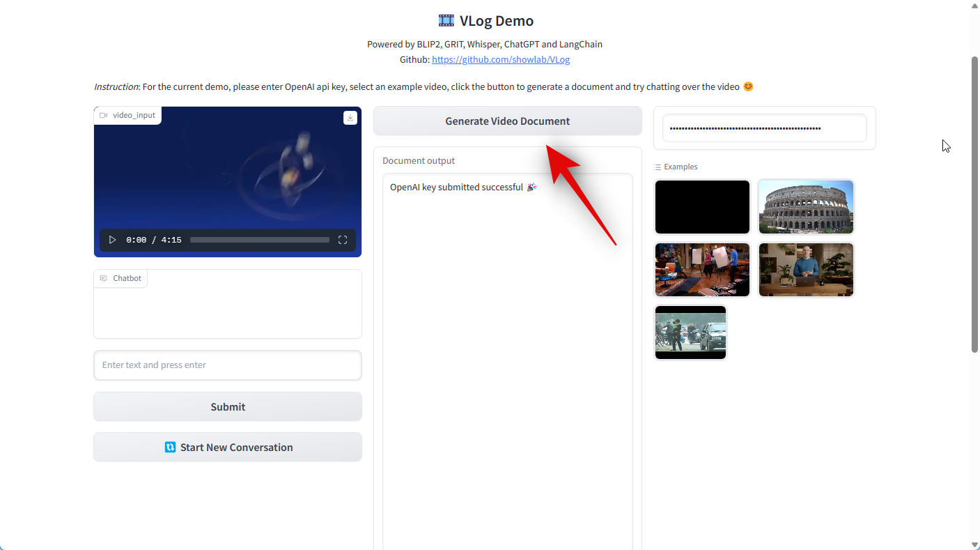980x550 pixels.
Task: Click the scrollbar down arrow
Action: [x=974, y=544]
